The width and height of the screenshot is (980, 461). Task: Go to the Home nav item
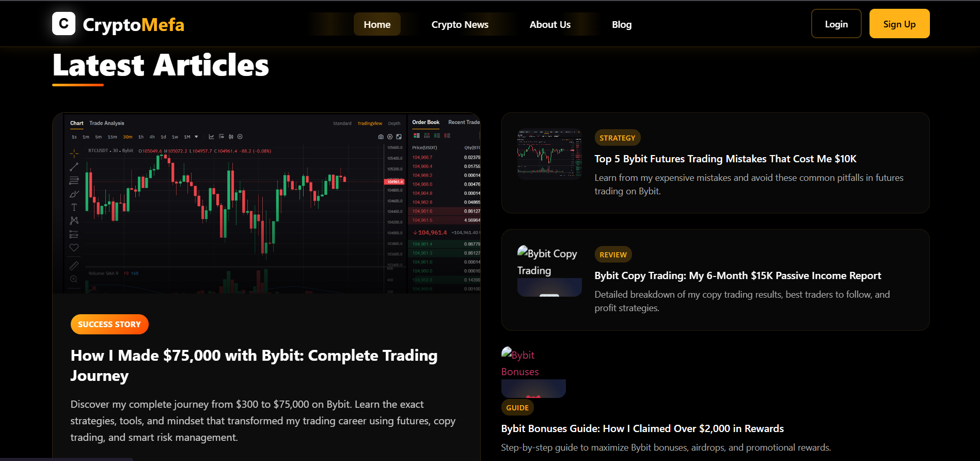[x=377, y=24]
